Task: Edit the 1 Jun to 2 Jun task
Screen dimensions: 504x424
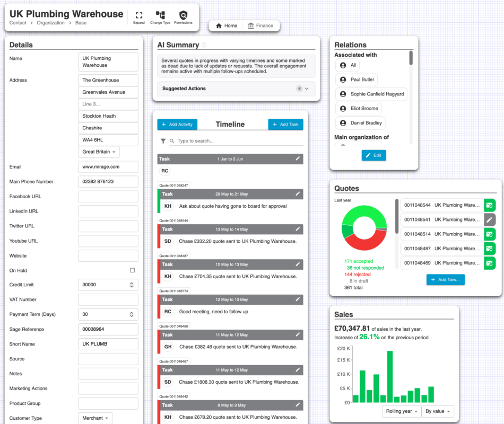Action: click(298, 158)
